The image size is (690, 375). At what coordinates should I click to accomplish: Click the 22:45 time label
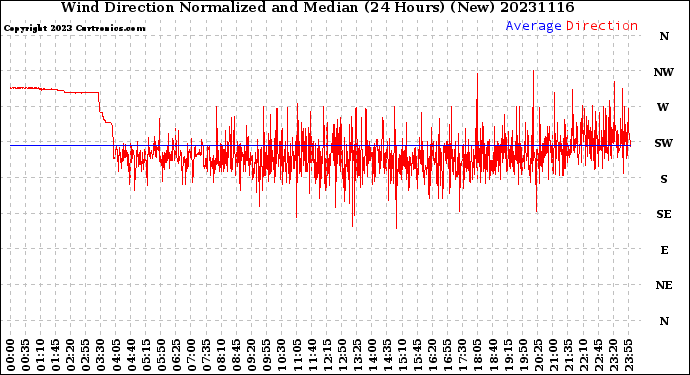coord(598,355)
